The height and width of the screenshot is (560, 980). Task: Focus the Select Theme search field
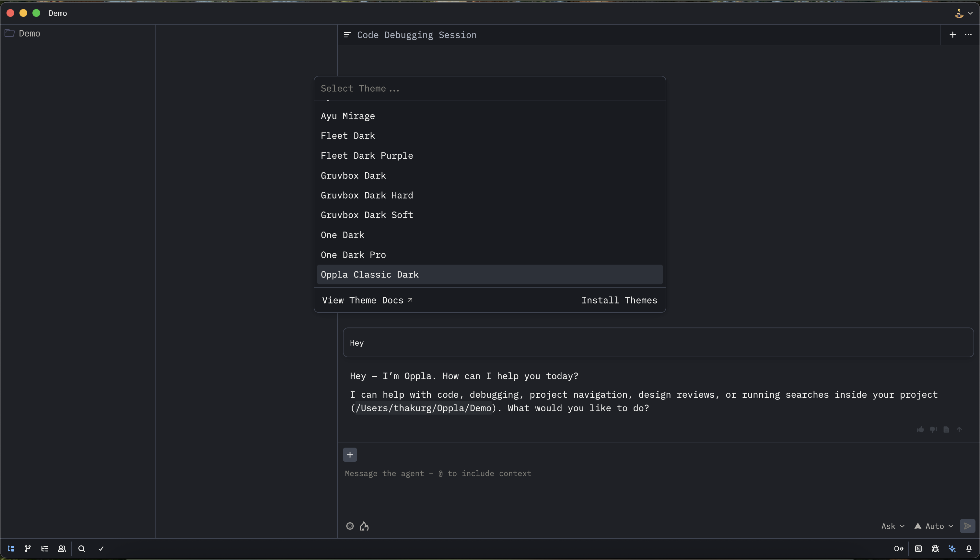(490, 88)
